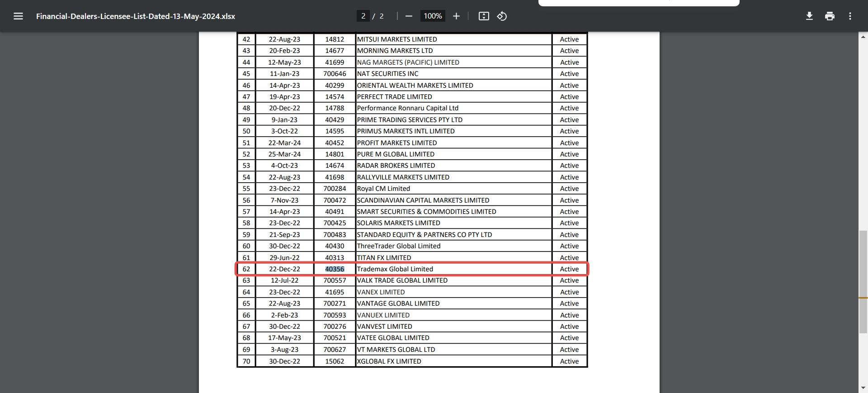Click 'Performance Ronnaru Capital Ltd' cell
This screenshot has width=868, height=393.
(453, 108)
